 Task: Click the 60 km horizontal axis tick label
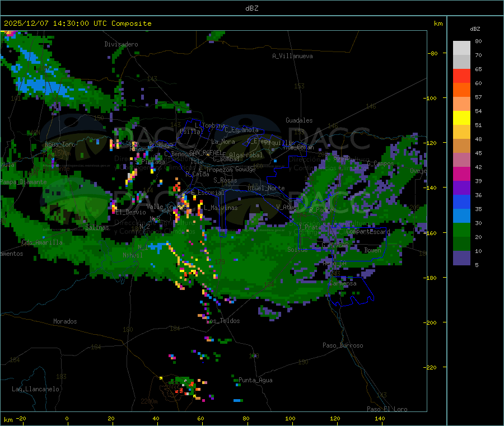pyautogui.click(x=201, y=418)
